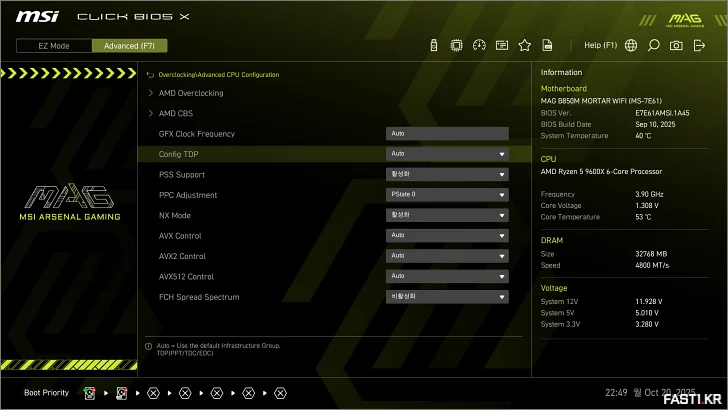728x410 pixels.
Task: Select the PPC Adjustment label
Action: [188, 195]
